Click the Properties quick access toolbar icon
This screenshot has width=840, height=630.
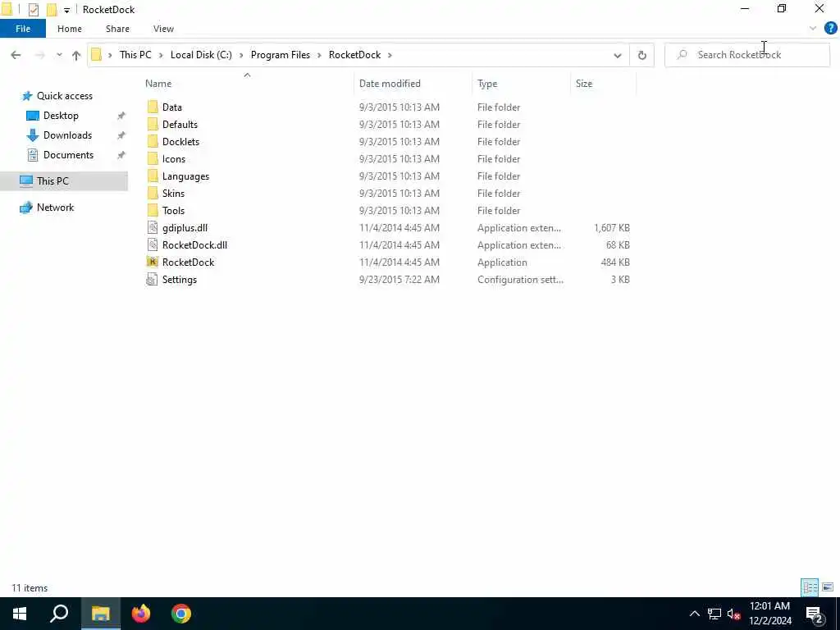(x=33, y=9)
